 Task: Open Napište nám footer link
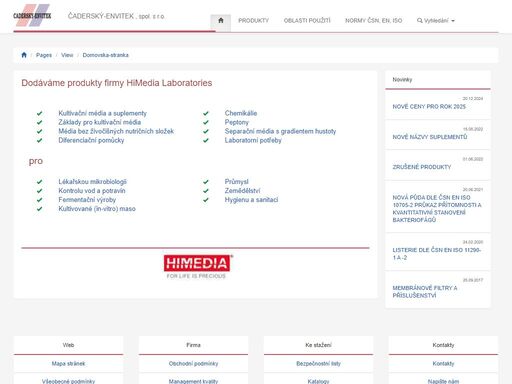point(443,381)
